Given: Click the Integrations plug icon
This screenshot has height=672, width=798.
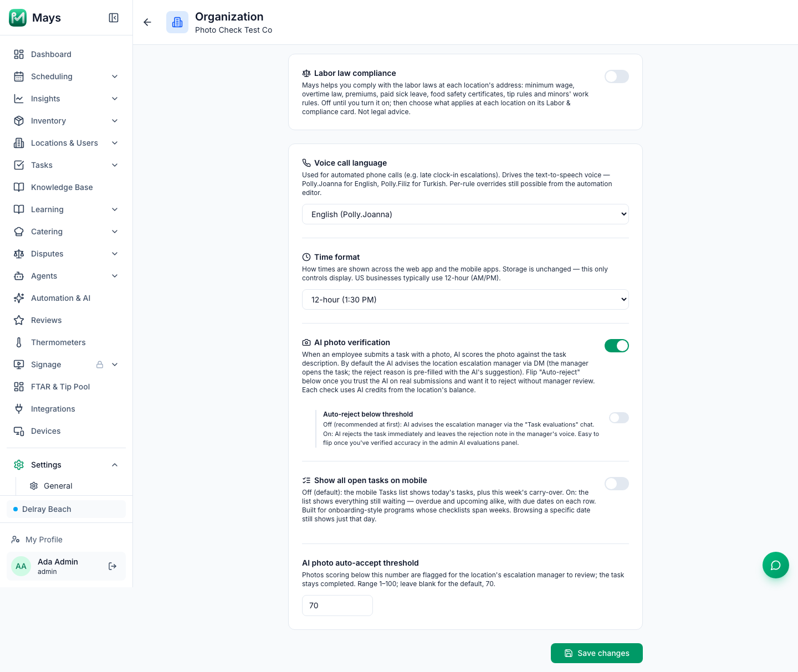Looking at the screenshot, I should (19, 409).
